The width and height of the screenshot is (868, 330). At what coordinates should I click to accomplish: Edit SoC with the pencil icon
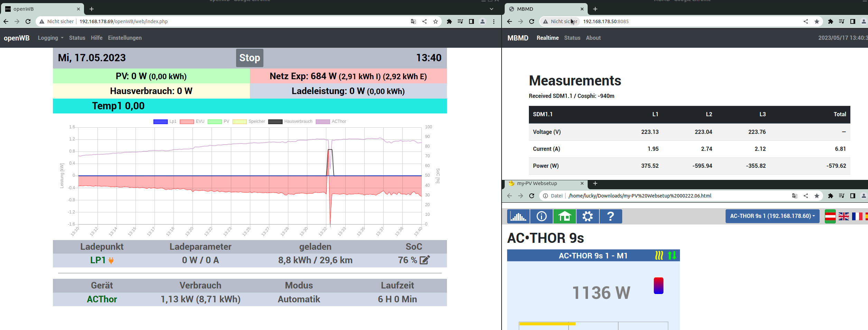(x=424, y=260)
